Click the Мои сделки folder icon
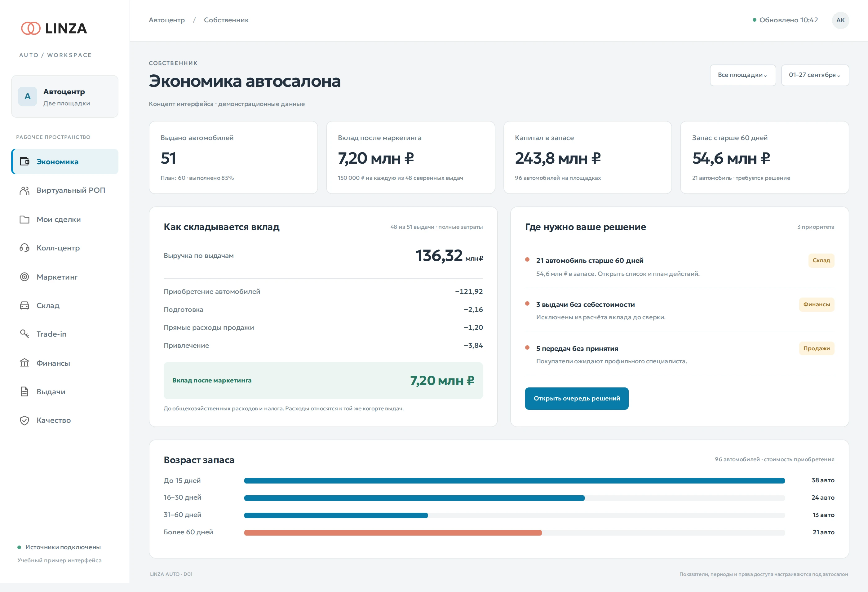The width and height of the screenshot is (868, 592). [24, 220]
